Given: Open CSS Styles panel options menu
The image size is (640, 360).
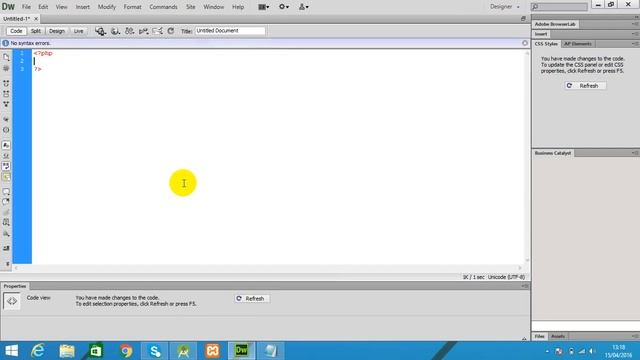Looking at the screenshot, I should 635,44.
